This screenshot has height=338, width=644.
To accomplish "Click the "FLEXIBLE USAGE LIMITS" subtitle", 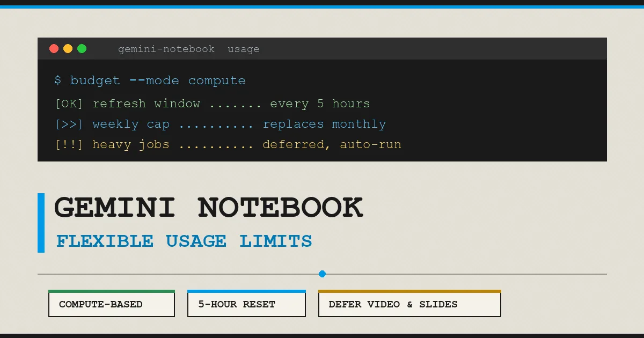I will 184,241.
